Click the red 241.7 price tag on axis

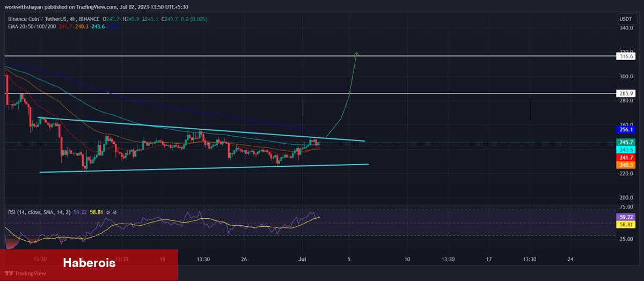pos(626,158)
